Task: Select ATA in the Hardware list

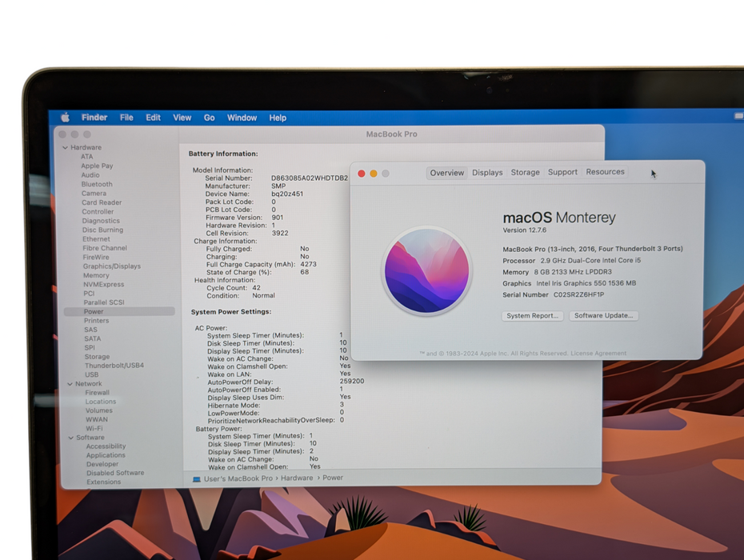Action: point(87,157)
